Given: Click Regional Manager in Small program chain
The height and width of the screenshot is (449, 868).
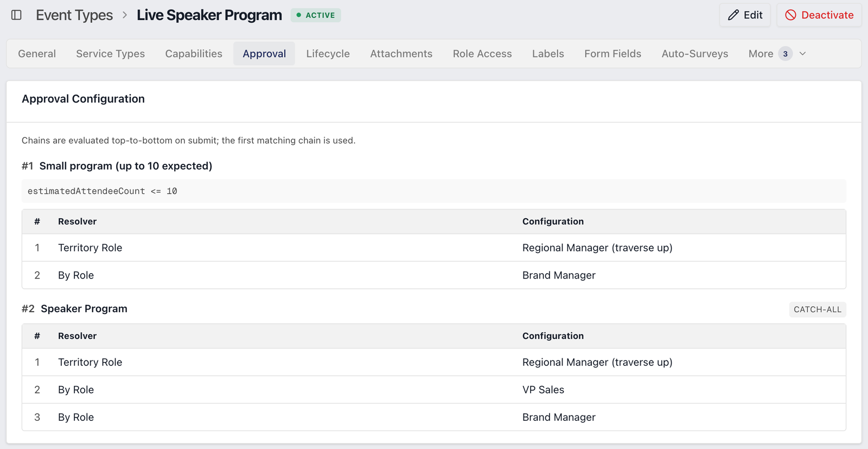Looking at the screenshot, I should [x=597, y=248].
